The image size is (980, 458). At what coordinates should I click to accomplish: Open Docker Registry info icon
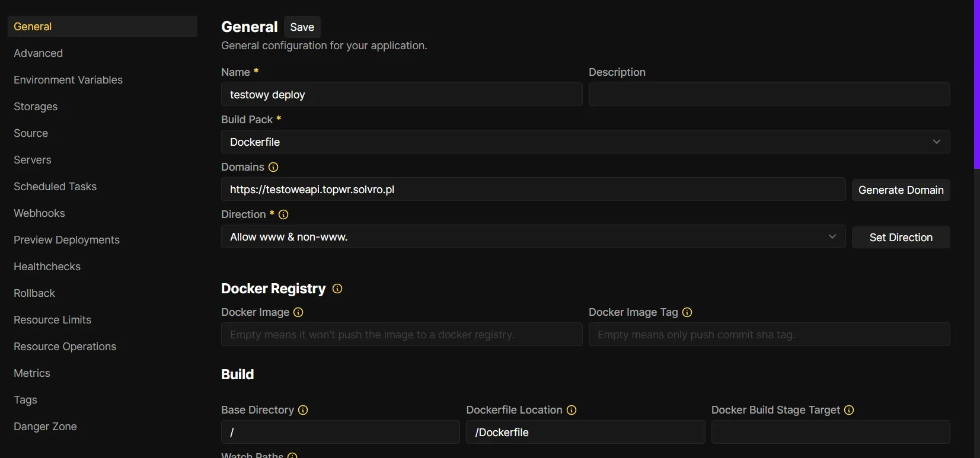point(337,289)
